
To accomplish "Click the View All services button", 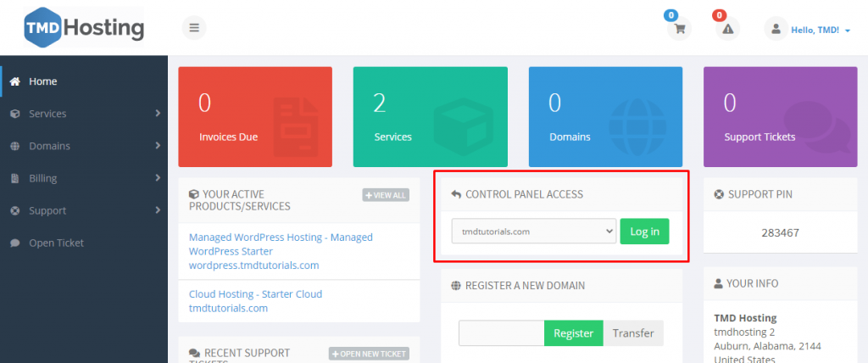I will point(386,195).
